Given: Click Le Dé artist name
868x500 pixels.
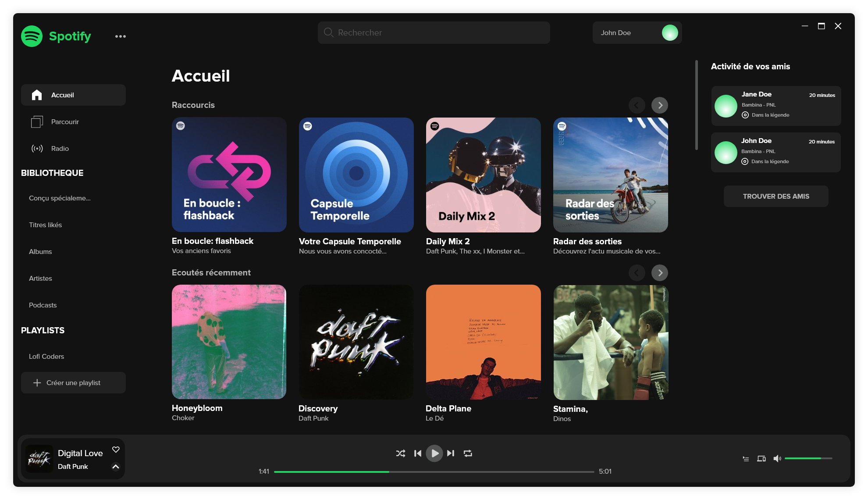Looking at the screenshot, I should tap(435, 418).
